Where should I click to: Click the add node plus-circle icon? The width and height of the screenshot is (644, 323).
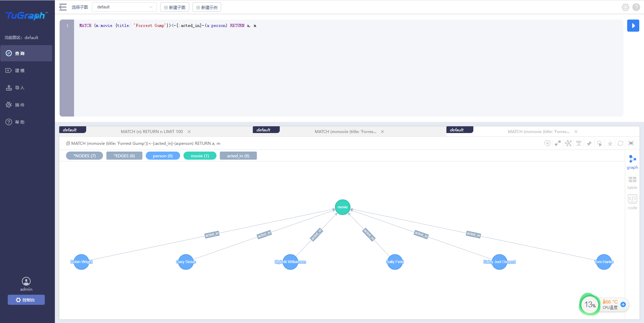(x=547, y=143)
